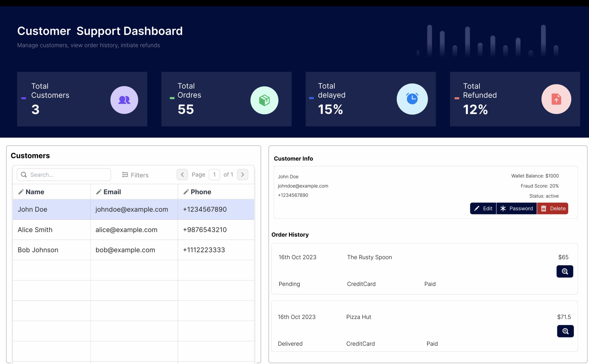The image size is (589, 364).
Task: Click the Total delayed clock icon
Action: coord(412,99)
